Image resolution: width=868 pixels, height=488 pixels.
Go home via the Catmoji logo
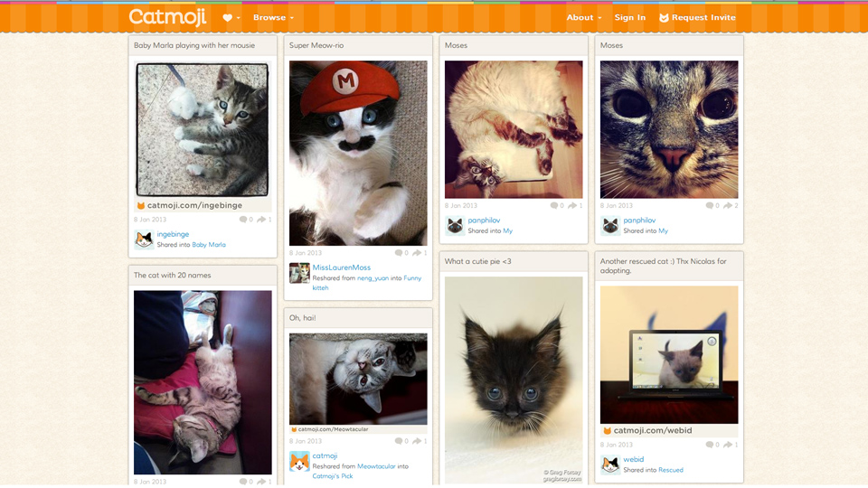pos(167,17)
